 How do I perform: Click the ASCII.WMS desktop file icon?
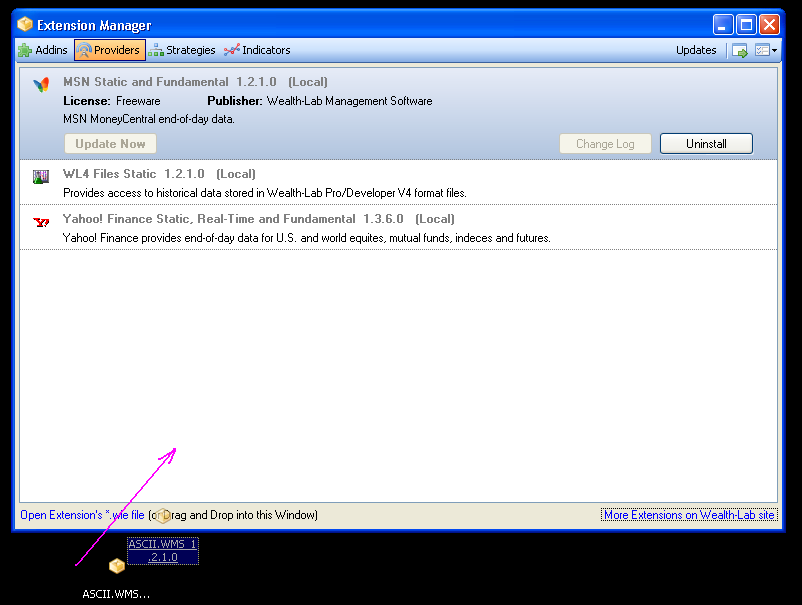[117, 567]
